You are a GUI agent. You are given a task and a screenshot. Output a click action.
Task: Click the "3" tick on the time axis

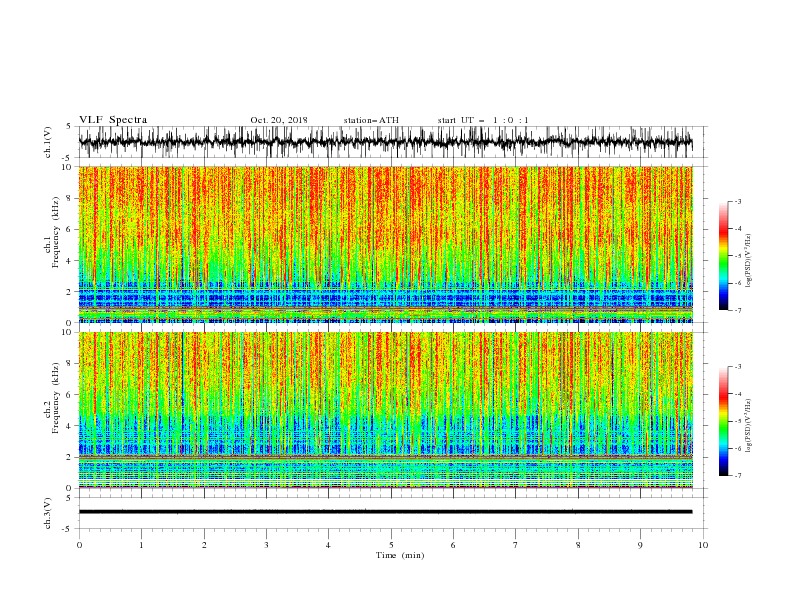pyautogui.click(x=266, y=545)
